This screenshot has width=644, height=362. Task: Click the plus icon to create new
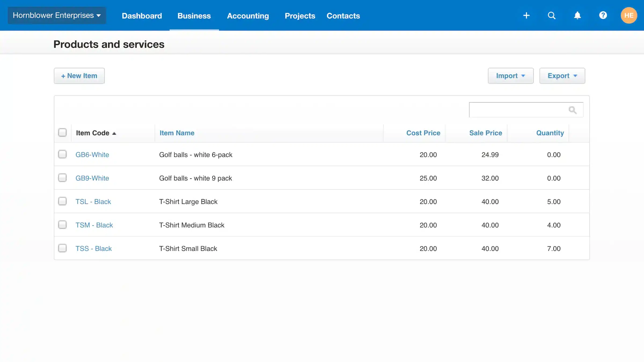click(x=526, y=15)
